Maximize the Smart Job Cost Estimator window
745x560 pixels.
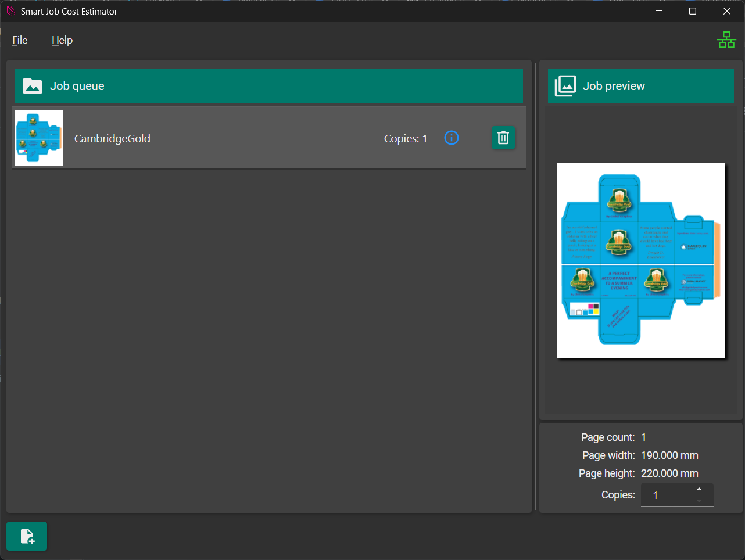pyautogui.click(x=693, y=11)
